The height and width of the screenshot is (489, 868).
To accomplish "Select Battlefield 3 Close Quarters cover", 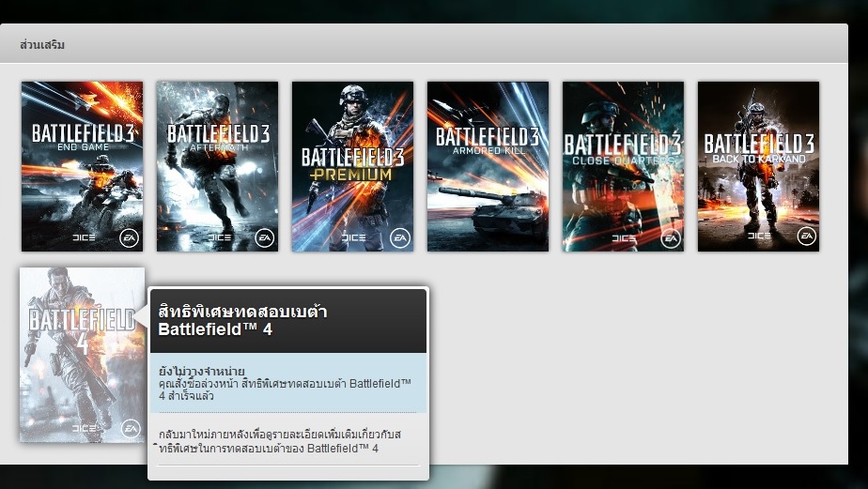I will [x=624, y=166].
